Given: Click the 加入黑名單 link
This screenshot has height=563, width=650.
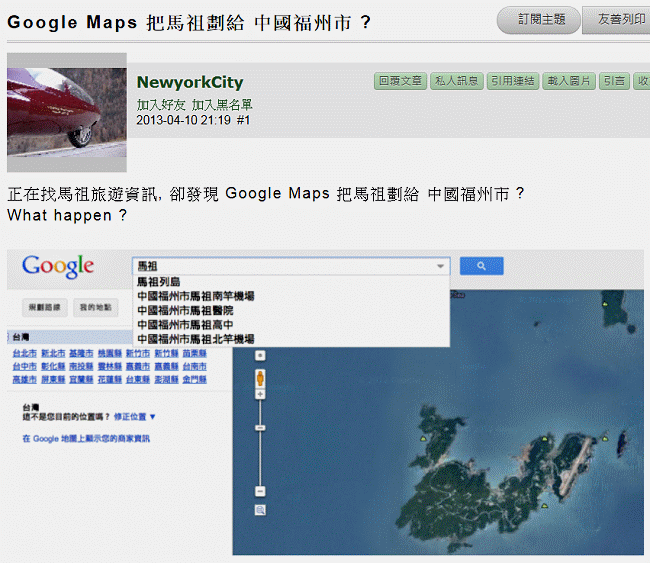Looking at the screenshot, I should (x=222, y=105).
